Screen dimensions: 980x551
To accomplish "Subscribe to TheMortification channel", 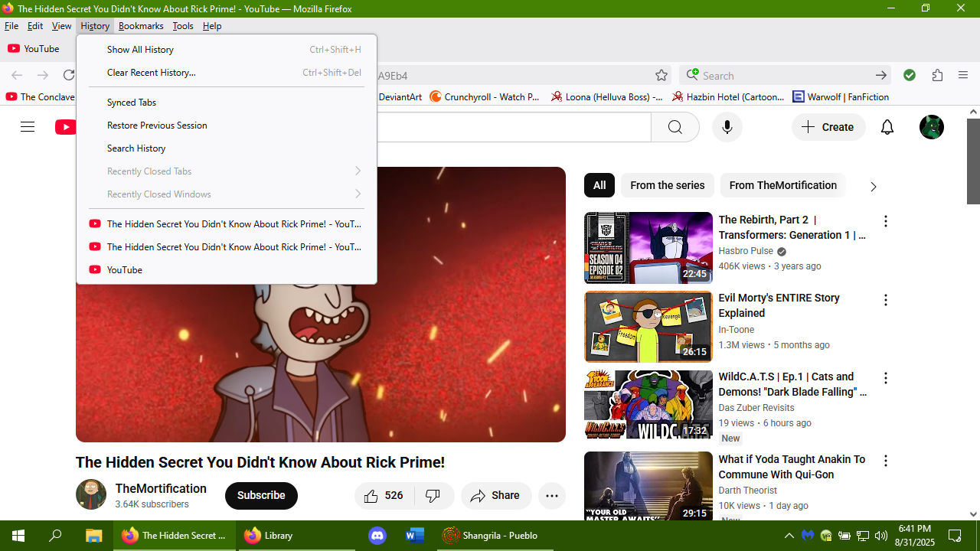I will [261, 496].
